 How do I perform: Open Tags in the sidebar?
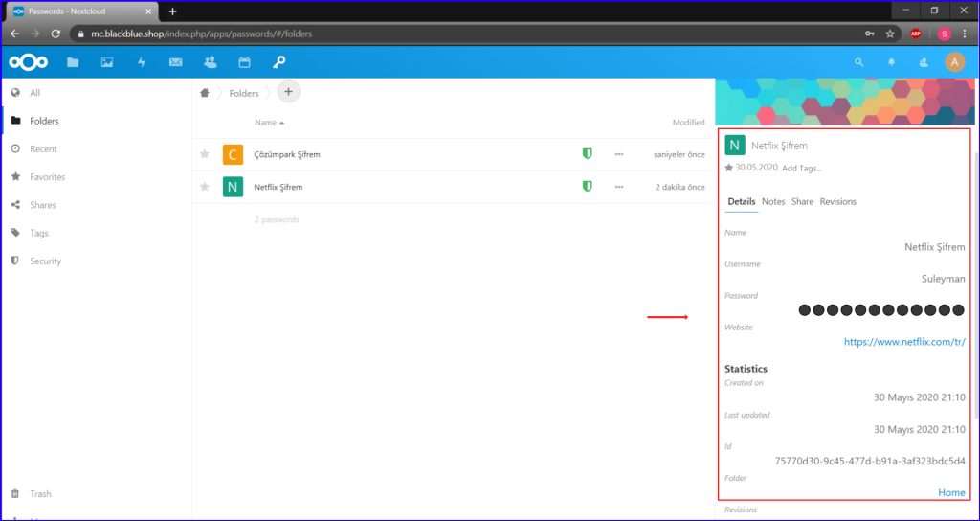click(38, 233)
